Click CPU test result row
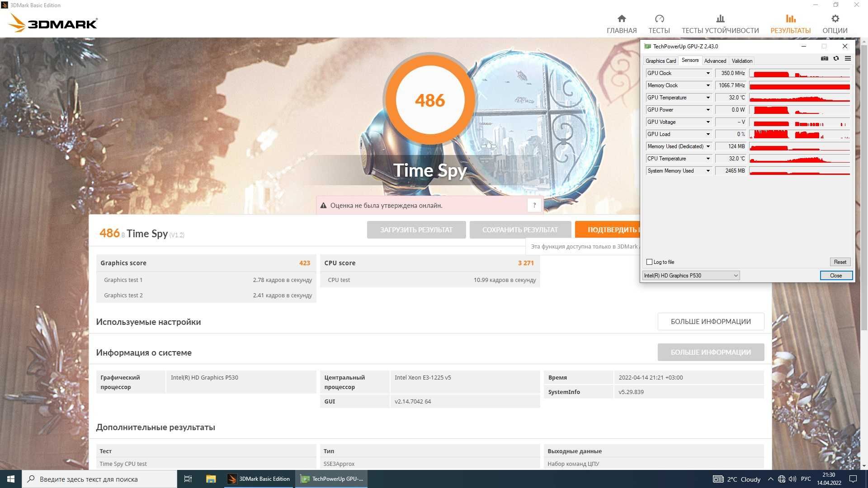The image size is (868, 488). click(430, 280)
